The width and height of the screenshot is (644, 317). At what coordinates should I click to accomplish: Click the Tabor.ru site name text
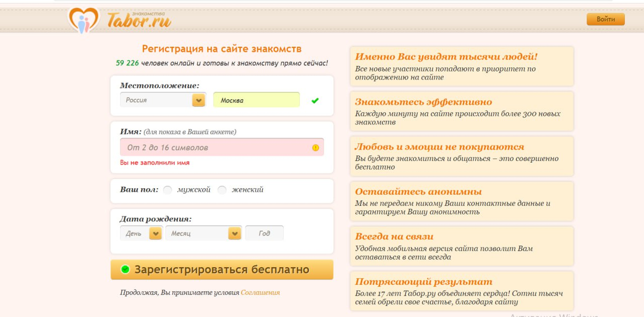tap(138, 20)
